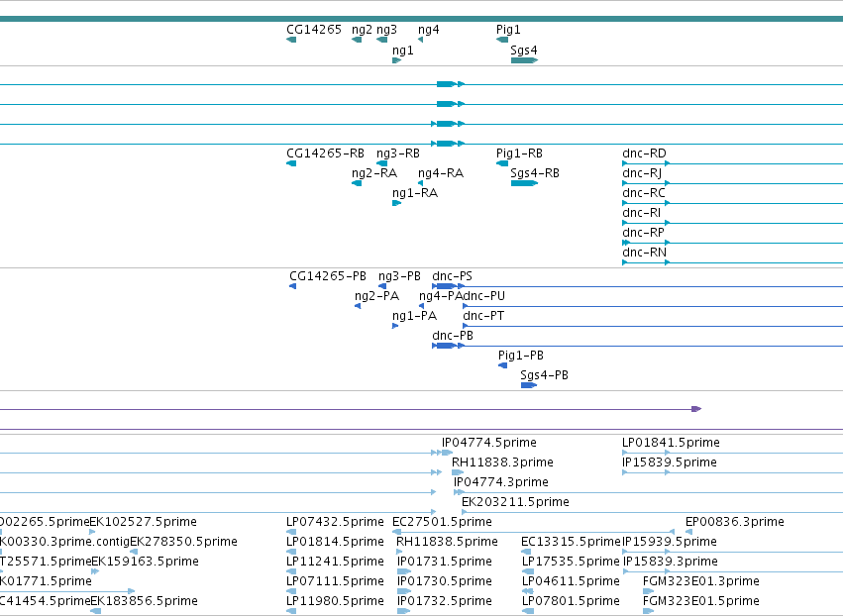843x616 pixels.
Task: Select the EK183856.5prime EST label
Action: [144, 601]
